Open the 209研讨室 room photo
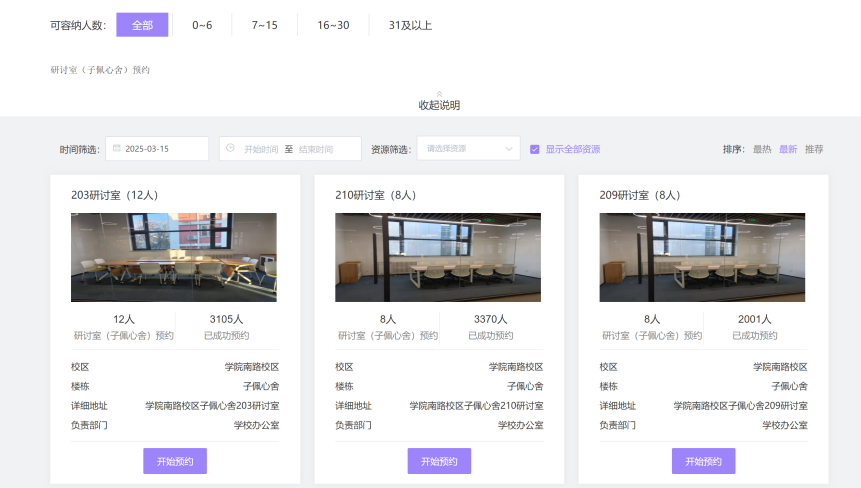Viewport: 861px width, 488px height. (x=702, y=257)
